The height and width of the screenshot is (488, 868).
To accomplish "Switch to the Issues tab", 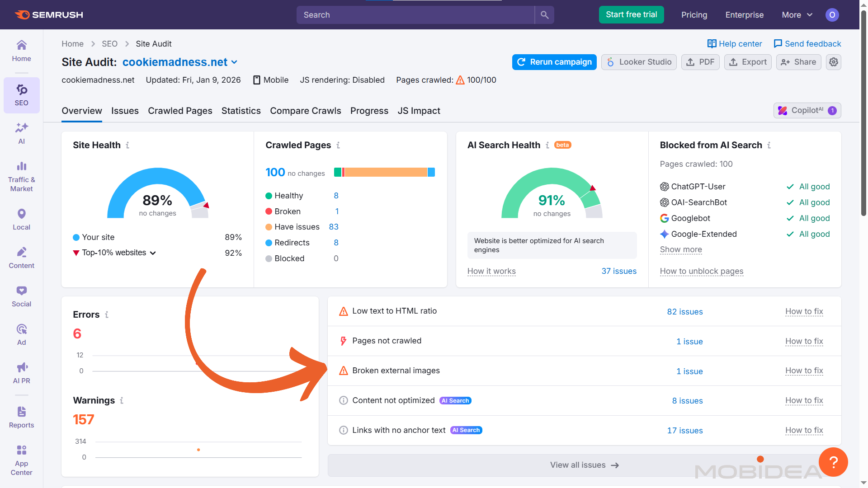I will tap(125, 111).
